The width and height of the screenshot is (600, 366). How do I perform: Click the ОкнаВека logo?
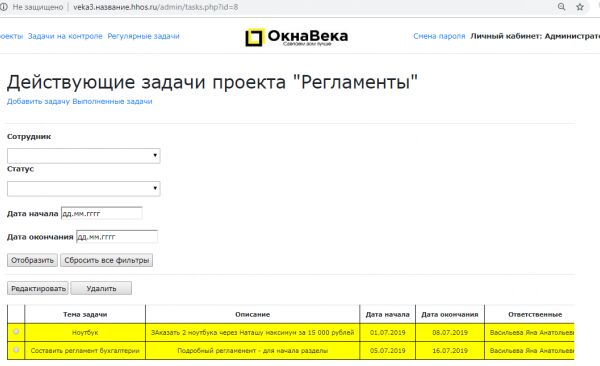297,37
